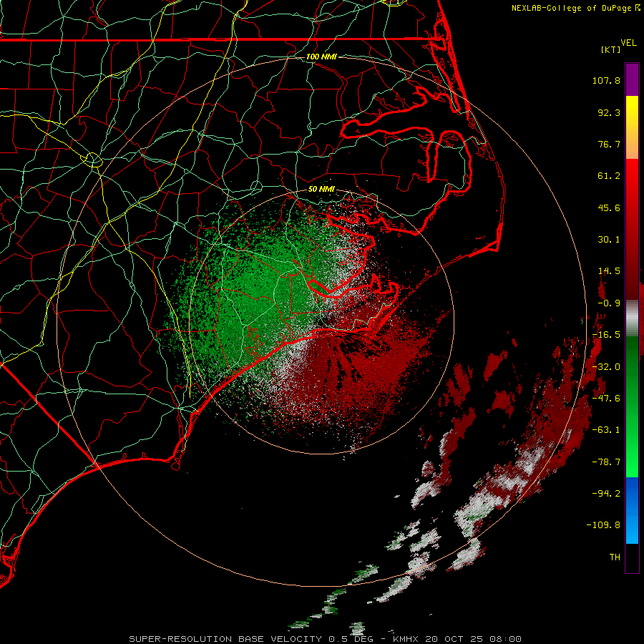
Task: Select the 92.3 legend value
Action: pyautogui.click(x=609, y=112)
